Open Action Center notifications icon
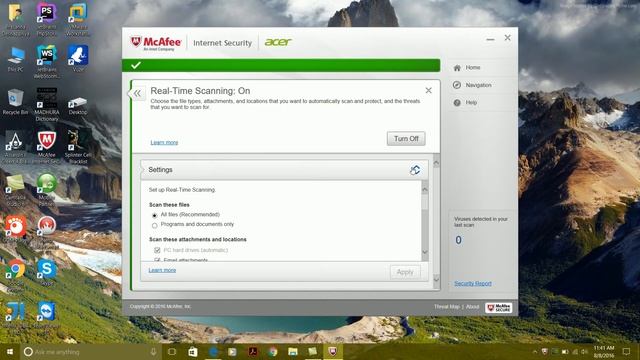640x360 pixels. click(626, 351)
